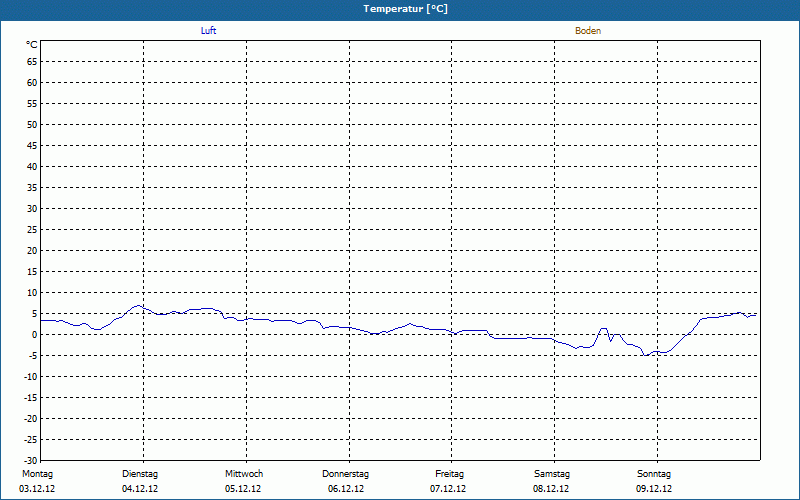Click the -15 value on temperature axis
800x500 pixels.
tap(31, 398)
